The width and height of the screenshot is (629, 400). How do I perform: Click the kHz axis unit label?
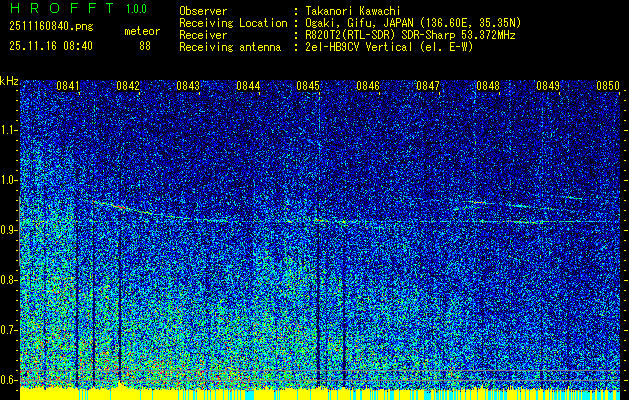[x=9, y=81]
